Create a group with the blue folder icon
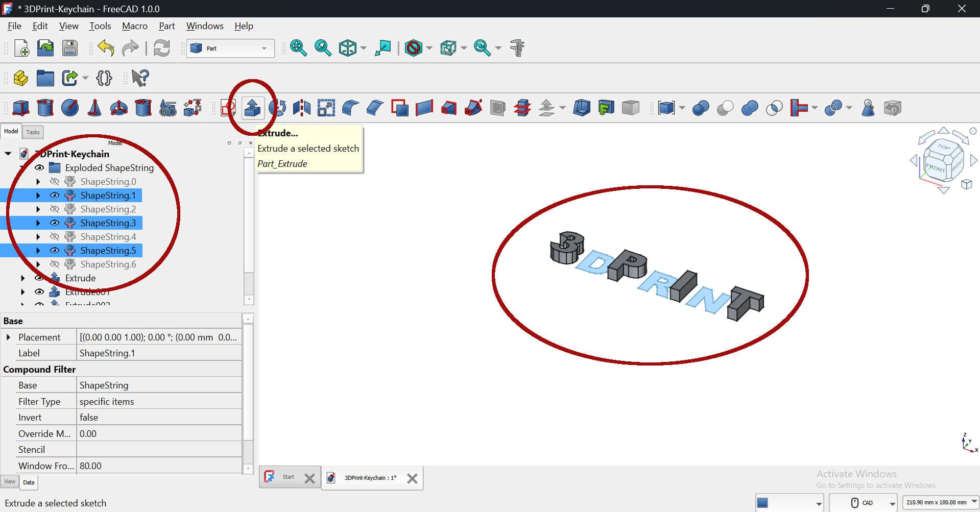The image size is (980, 512). pos(45,78)
